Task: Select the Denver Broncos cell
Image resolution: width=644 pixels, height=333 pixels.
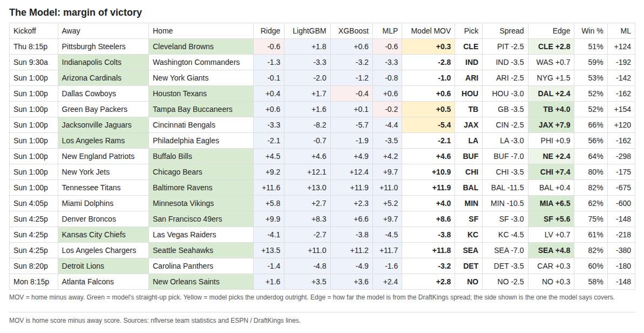Action: 103,219
